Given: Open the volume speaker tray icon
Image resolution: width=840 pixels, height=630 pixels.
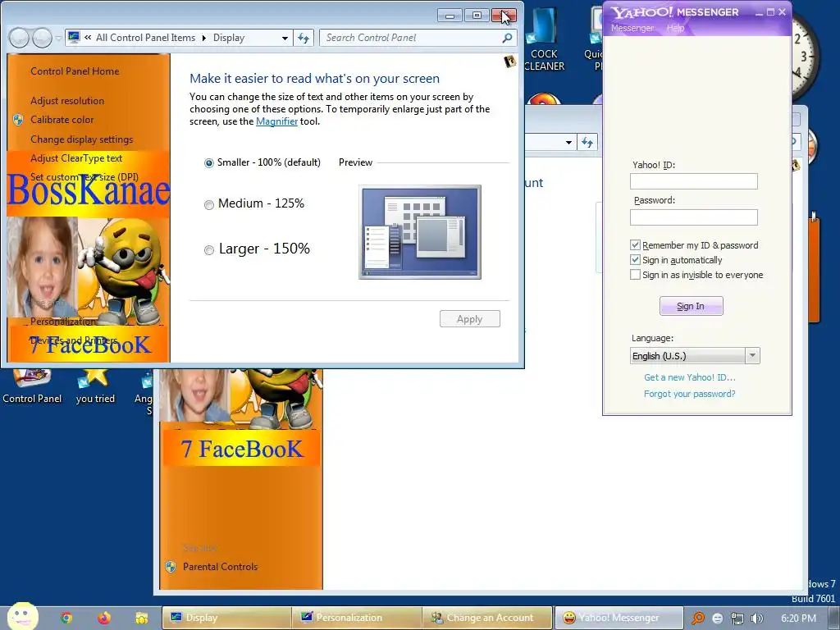Looking at the screenshot, I should (756, 619).
